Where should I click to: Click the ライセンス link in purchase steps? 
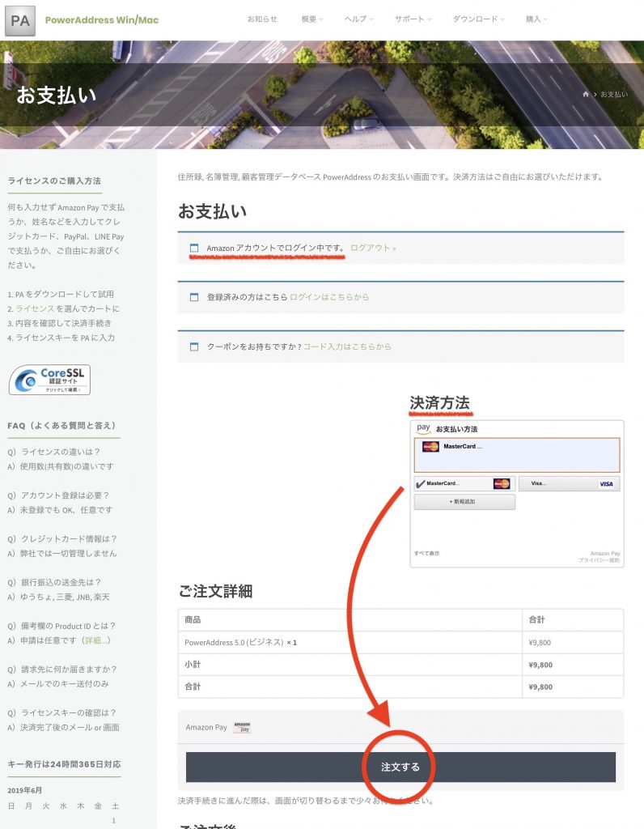(35, 308)
